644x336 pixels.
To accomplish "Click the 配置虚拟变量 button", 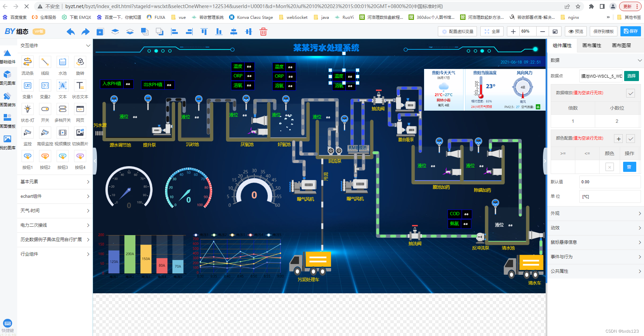I will (x=458, y=32).
